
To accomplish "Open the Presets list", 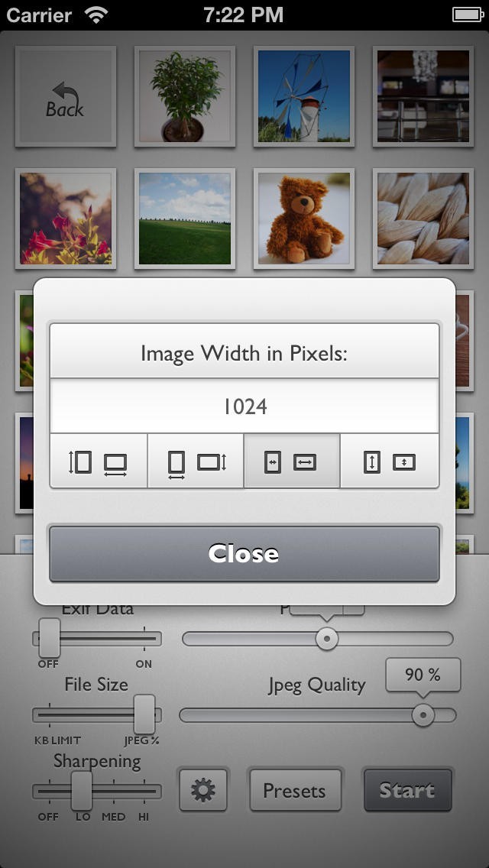I will (x=295, y=790).
